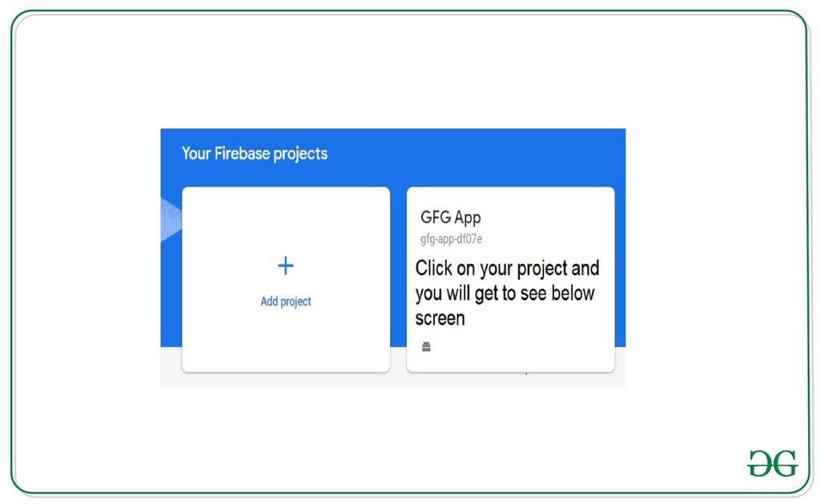Click the gray strip beneath the Add project card
Image resolution: width=820 pixels, height=504 pixels.
click(x=286, y=381)
